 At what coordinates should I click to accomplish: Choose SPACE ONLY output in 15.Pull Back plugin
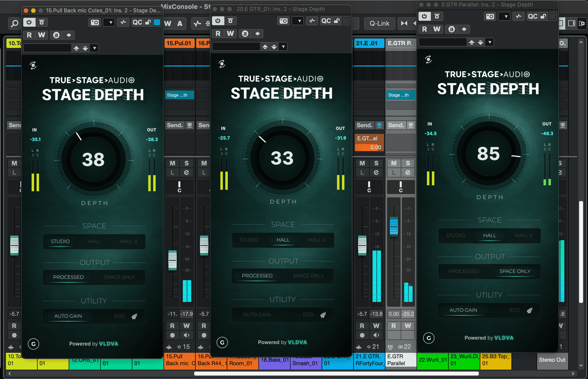120,277
